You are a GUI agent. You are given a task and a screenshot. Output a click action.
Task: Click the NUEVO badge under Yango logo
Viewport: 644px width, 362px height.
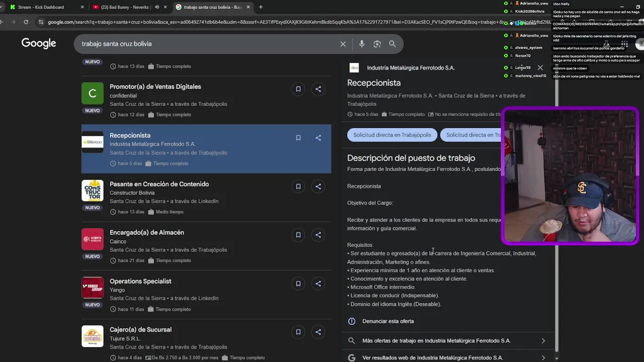[93, 305]
